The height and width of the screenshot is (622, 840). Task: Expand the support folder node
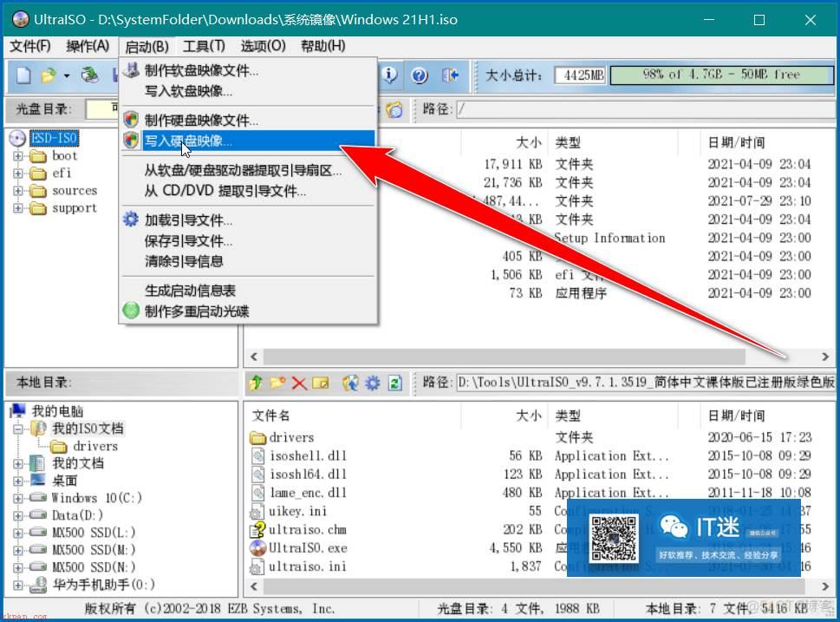(18, 208)
